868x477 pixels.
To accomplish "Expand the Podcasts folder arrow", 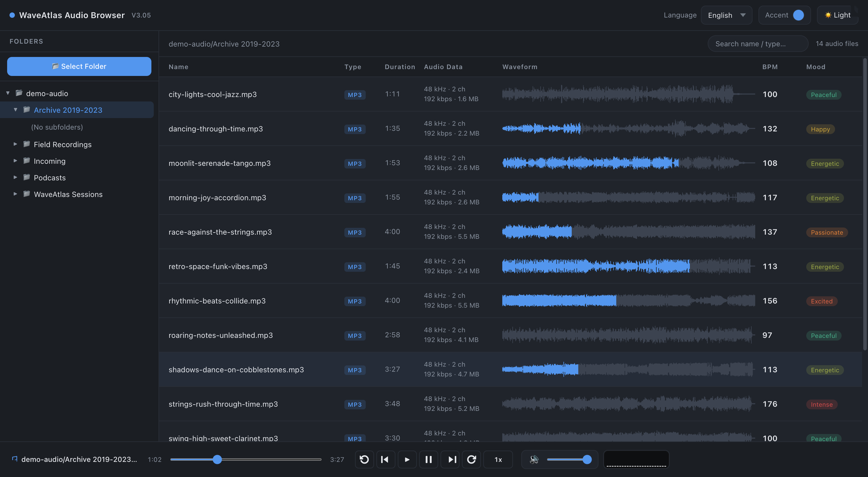I will pyautogui.click(x=15, y=177).
